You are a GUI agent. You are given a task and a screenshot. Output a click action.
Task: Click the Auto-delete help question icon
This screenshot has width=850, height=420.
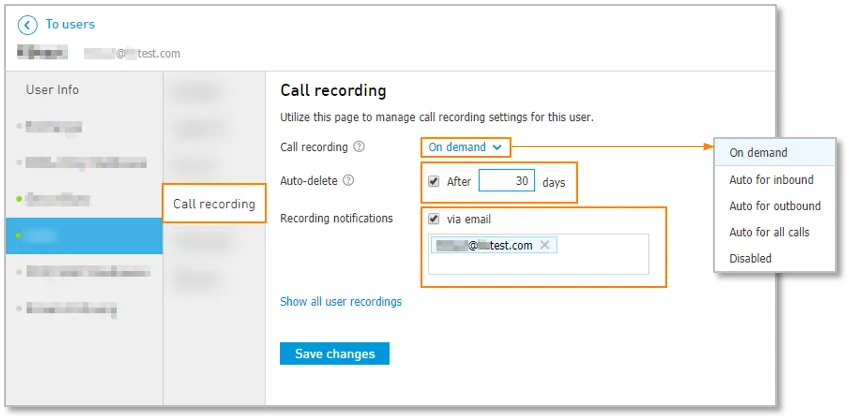[349, 181]
